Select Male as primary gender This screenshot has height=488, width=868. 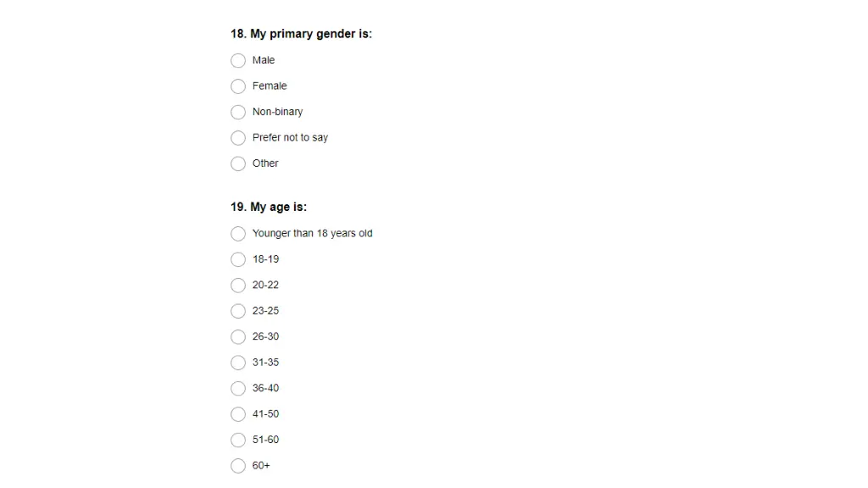tap(238, 60)
